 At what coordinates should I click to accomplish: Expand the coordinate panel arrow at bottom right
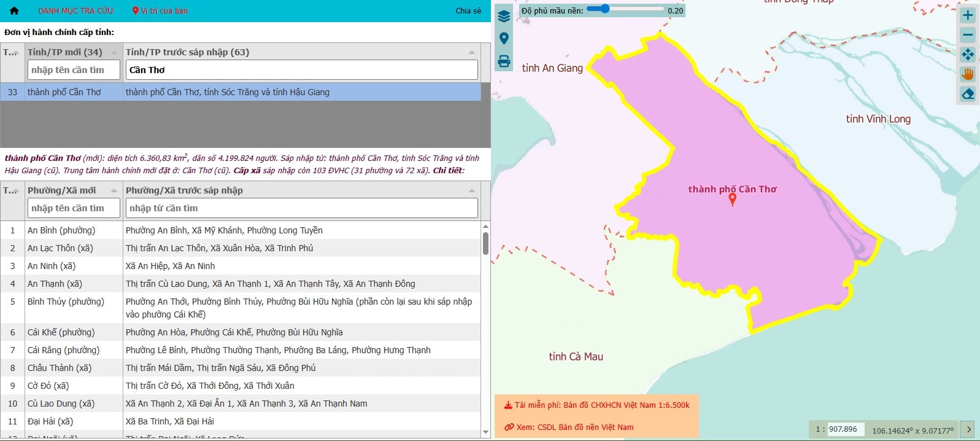pos(968,429)
